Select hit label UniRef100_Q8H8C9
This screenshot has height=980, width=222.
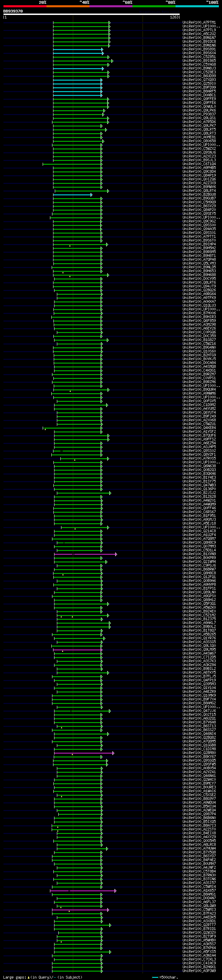pyautogui.click(x=199, y=543)
